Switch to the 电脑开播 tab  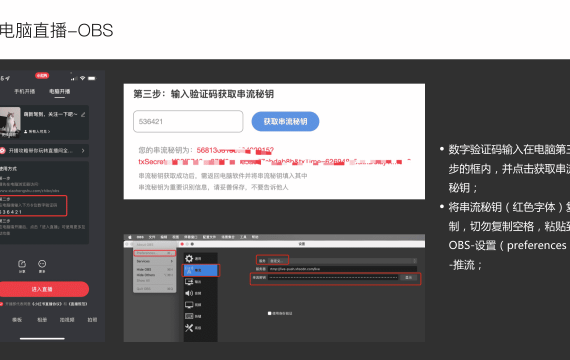[60, 91]
